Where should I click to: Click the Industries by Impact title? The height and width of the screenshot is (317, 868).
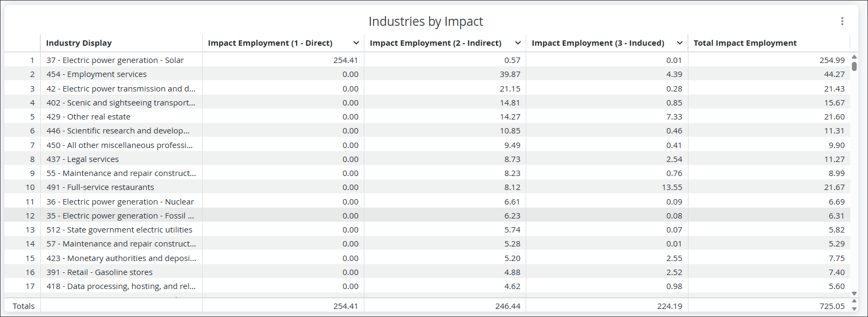point(426,22)
